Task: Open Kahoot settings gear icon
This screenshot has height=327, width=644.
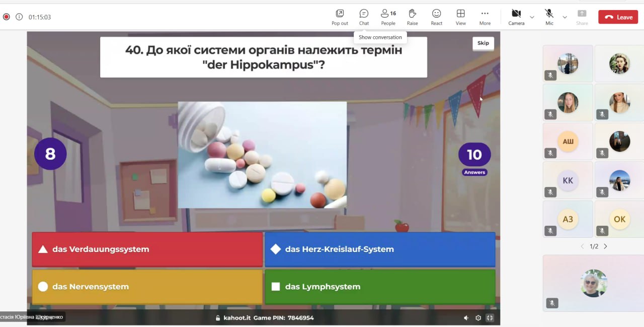Action: point(478,318)
